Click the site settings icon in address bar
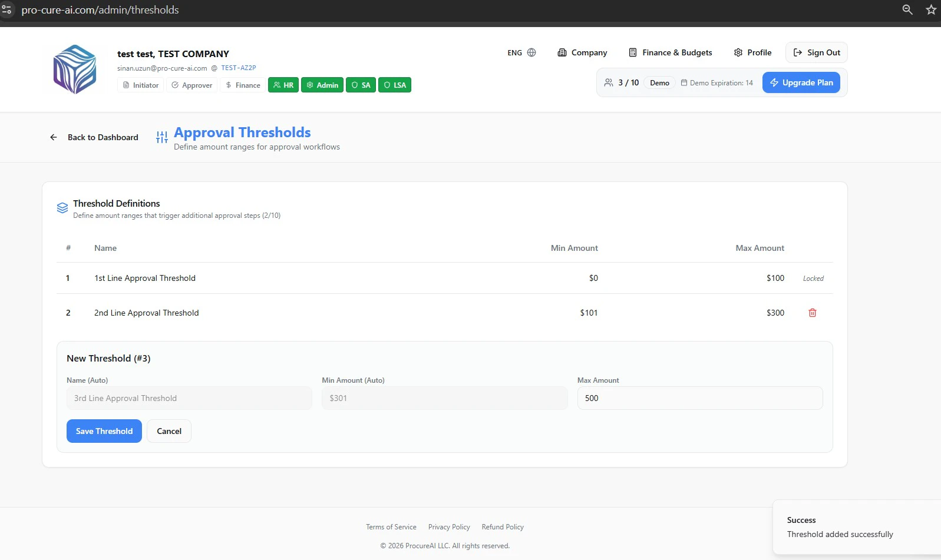941x560 pixels. point(7,9)
